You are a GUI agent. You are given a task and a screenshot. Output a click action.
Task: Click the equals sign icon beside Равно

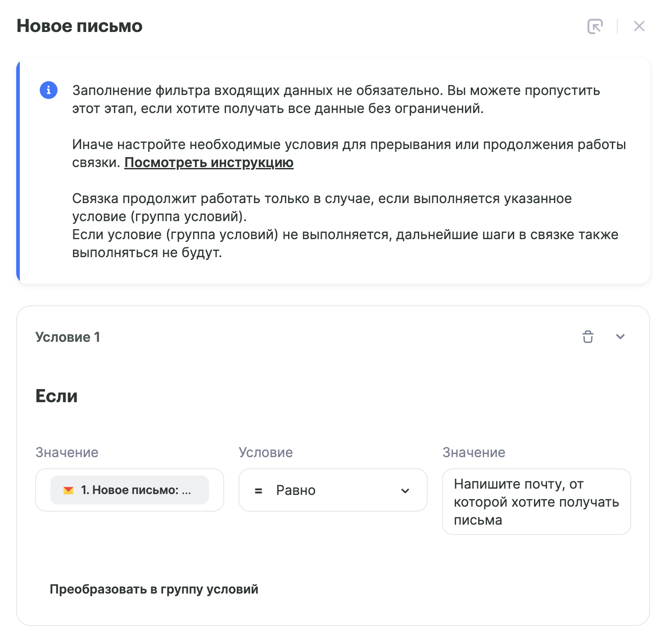click(258, 490)
